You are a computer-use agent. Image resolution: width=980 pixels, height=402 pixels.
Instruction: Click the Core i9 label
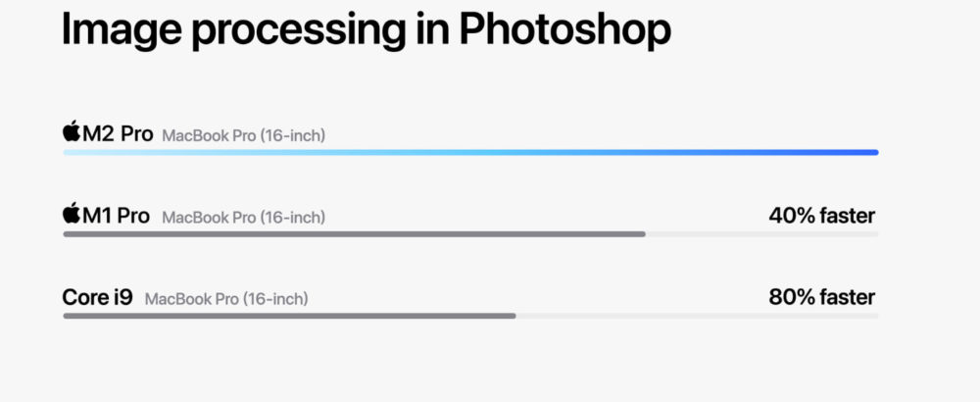[x=97, y=297]
